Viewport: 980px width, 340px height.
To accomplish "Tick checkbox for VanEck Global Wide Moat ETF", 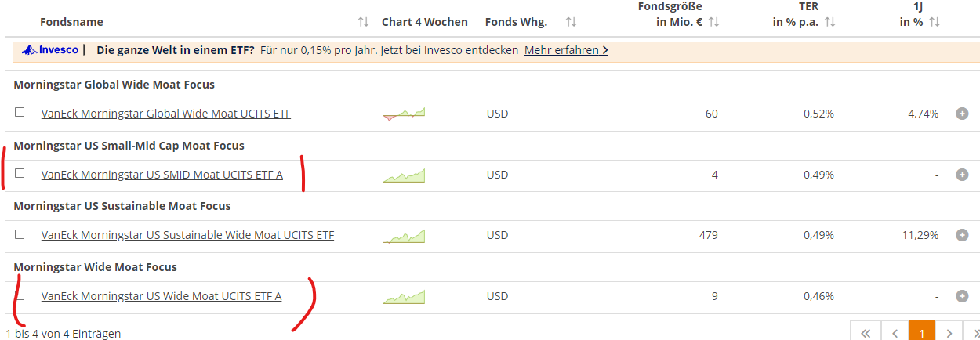I will 20,112.
